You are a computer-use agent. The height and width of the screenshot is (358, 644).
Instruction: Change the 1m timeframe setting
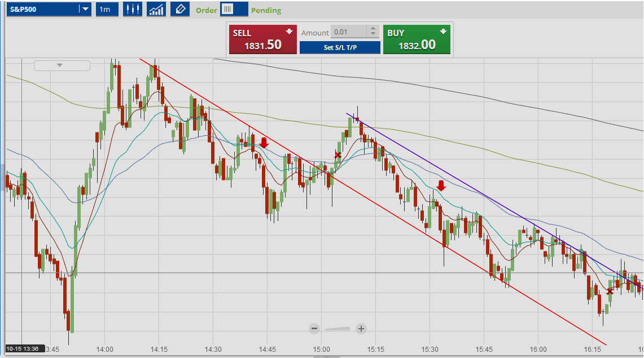pyautogui.click(x=107, y=9)
